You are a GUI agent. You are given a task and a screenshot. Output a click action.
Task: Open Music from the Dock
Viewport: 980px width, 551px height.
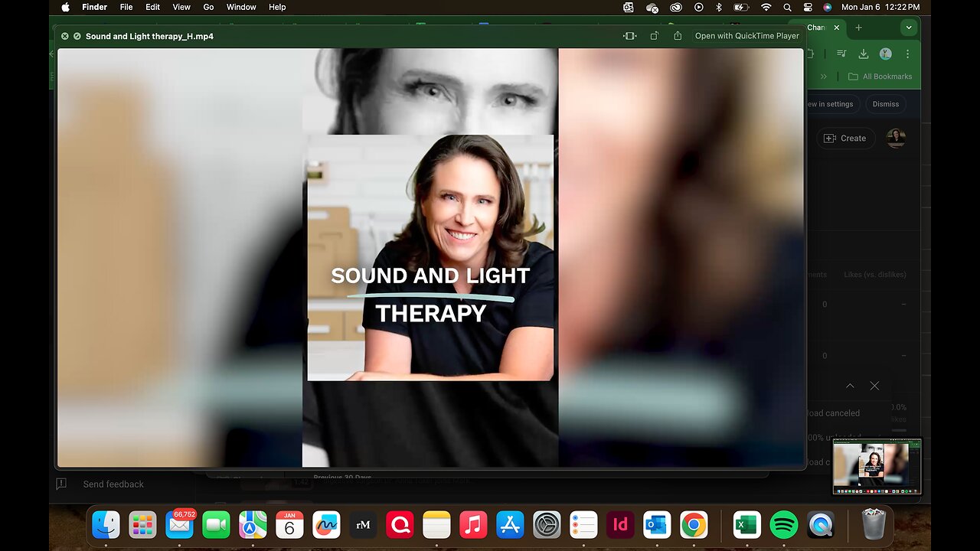[473, 525]
